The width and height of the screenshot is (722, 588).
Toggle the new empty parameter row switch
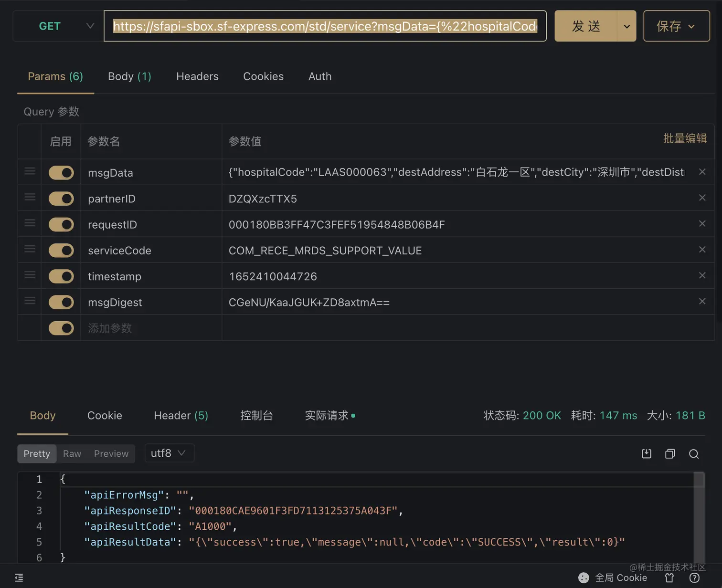coord(61,328)
